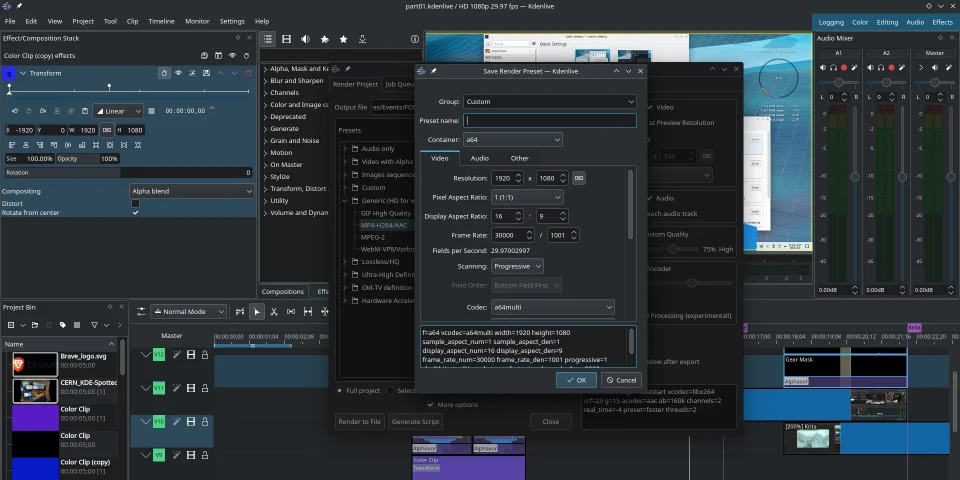Open the Timeline menu
This screenshot has width=960, height=480.
pyautogui.click(x=161, y=21)
